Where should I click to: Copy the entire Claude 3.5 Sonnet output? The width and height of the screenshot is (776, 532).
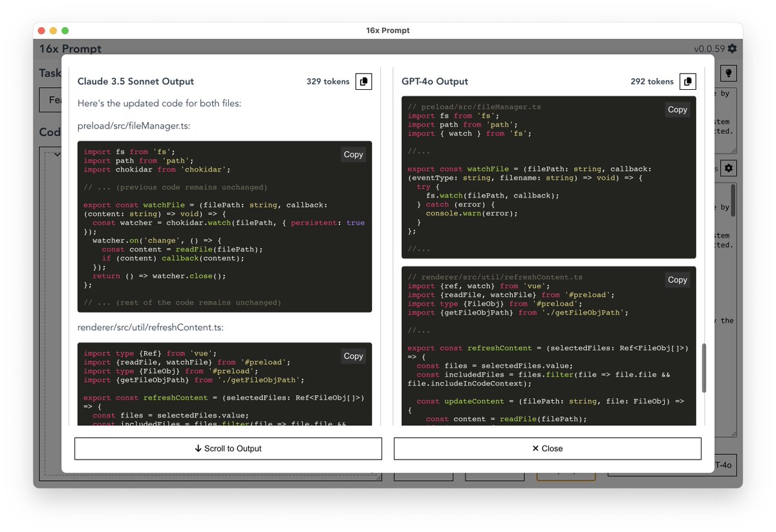pos(363,81)
